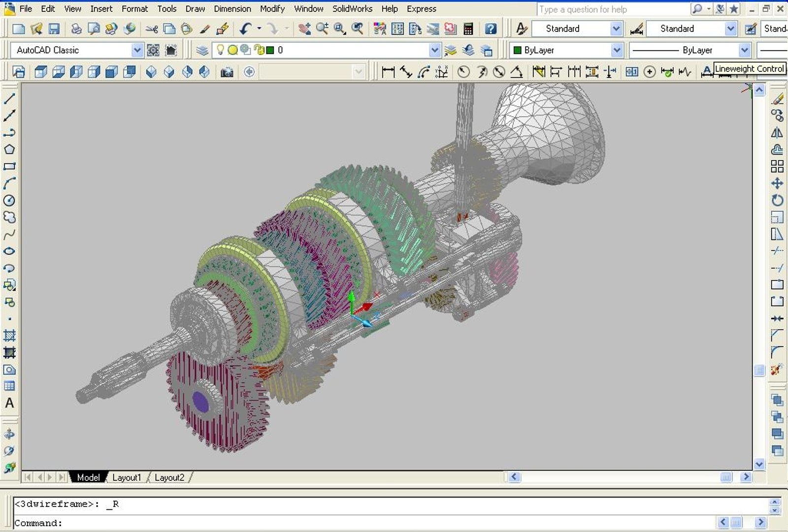Go to the first layout tab arrow
Viewport: 788px width, 532px height.
28,477
